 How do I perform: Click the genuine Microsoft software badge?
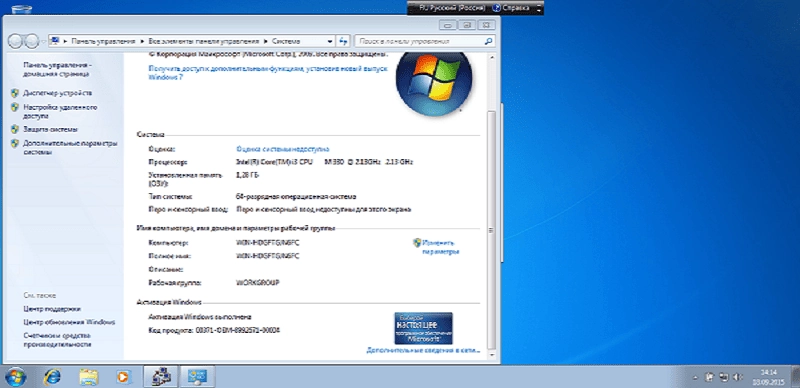[x=423, y=328]
